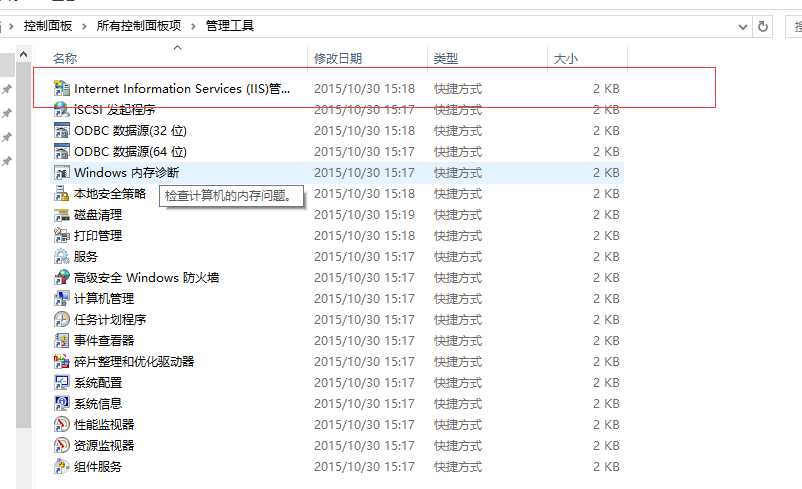Go to 所有控制面板项 in breadcrumb

pos(139,26)
